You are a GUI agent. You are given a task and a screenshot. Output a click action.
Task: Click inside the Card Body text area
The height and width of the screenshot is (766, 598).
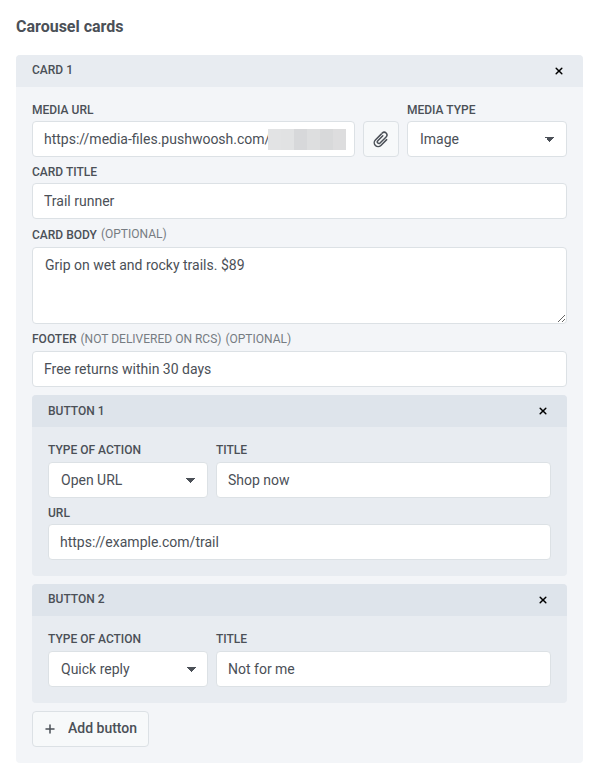[x=299, y=286]
